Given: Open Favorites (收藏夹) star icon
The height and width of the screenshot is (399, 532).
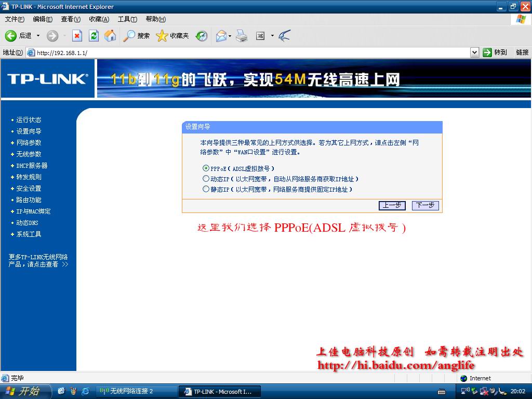Looking at the screenshot, I should click(x=162, y=36).
